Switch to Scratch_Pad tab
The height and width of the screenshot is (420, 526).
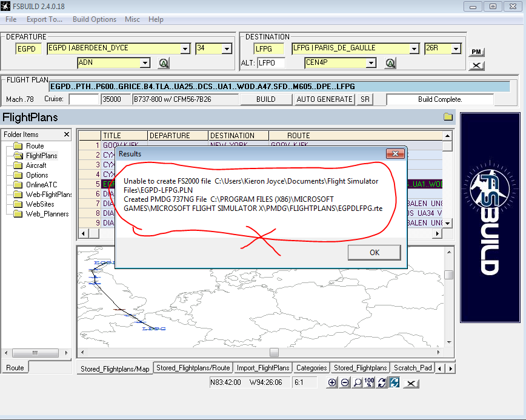coord(413,368)
